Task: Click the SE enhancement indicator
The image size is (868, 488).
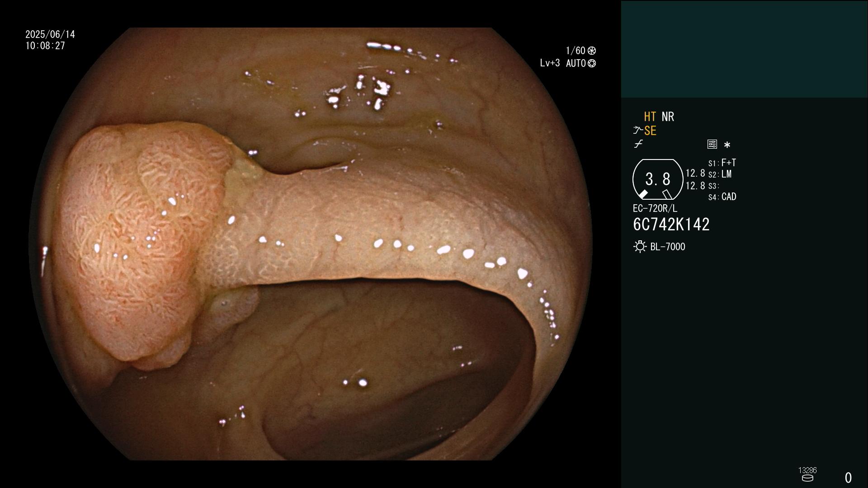Action: (650, 131)
